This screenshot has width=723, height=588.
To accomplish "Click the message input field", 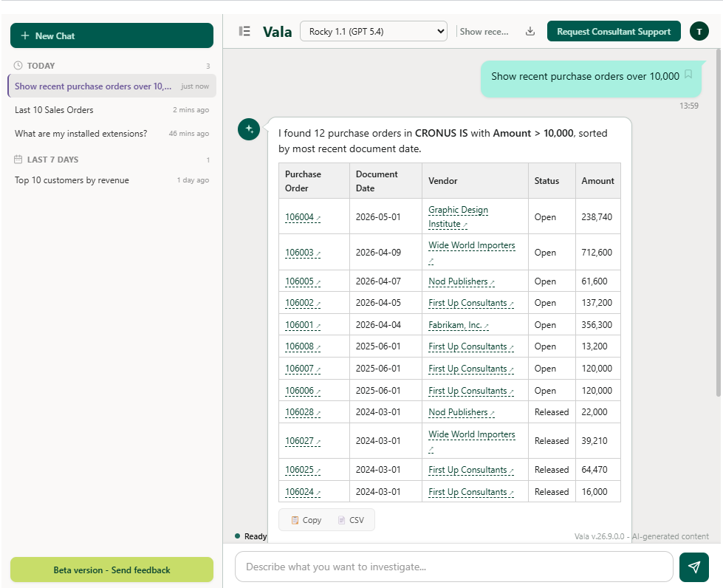I will point(453,567).
